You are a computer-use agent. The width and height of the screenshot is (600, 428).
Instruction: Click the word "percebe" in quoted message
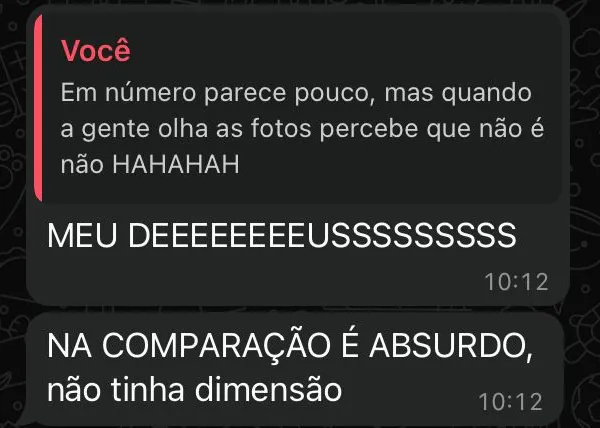pyautogui.click(x=369, y=129)
